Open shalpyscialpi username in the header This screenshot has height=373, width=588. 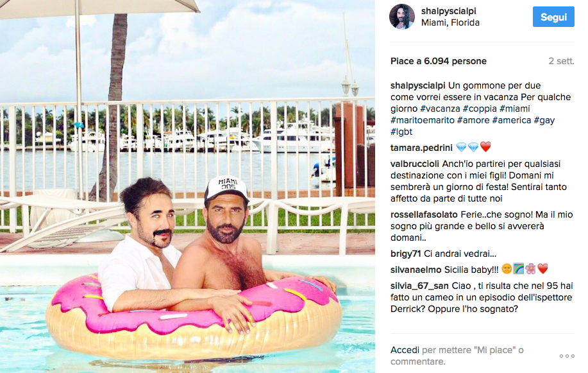(448, 12)
